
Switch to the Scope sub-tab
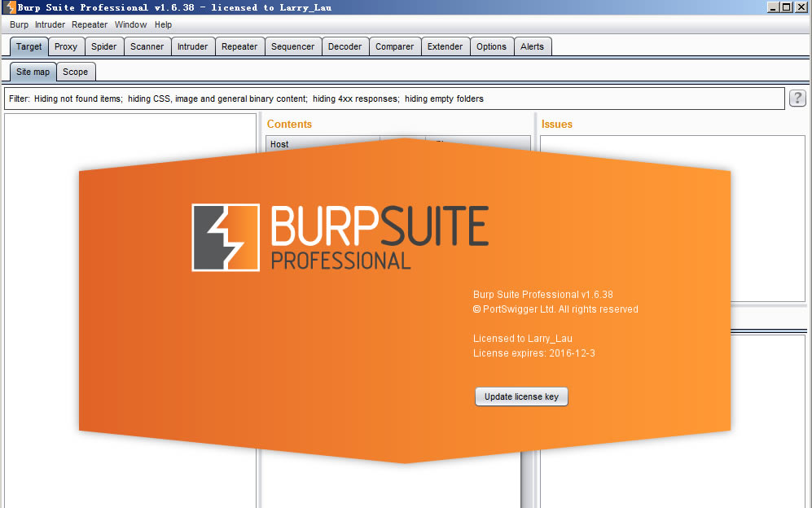(x=76, y=72)
